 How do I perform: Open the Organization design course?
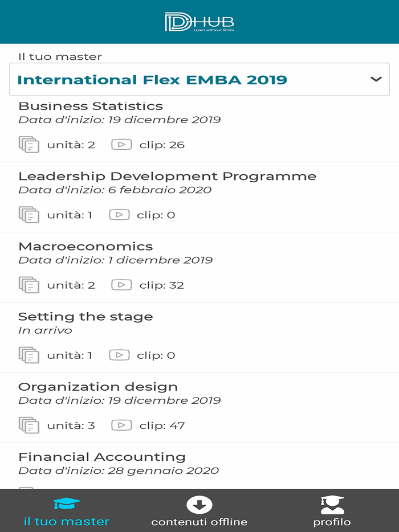tap(98, 387)
